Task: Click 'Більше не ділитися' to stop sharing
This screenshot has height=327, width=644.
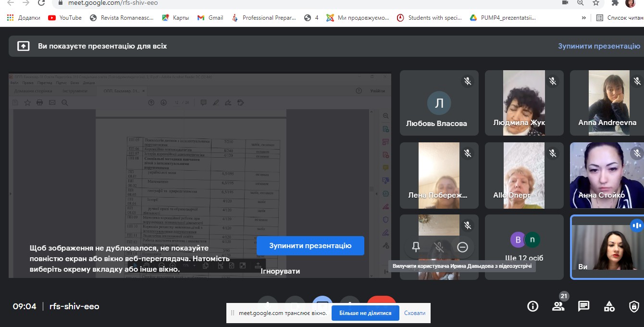Action: [365, 313]
